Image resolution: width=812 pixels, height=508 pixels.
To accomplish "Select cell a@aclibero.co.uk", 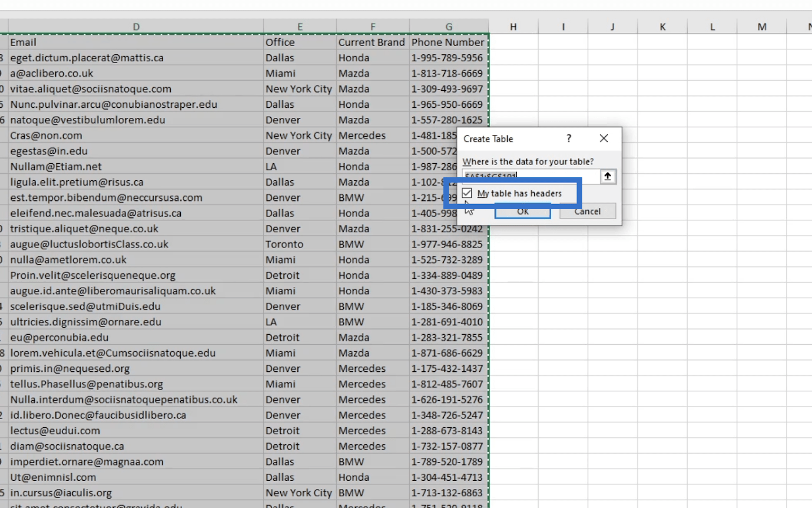I will [x=136, y=74].
